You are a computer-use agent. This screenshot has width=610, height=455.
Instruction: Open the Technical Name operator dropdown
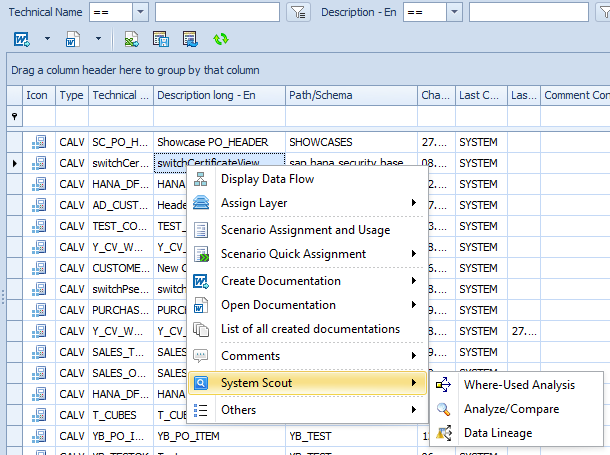click(x=140, y=12)
